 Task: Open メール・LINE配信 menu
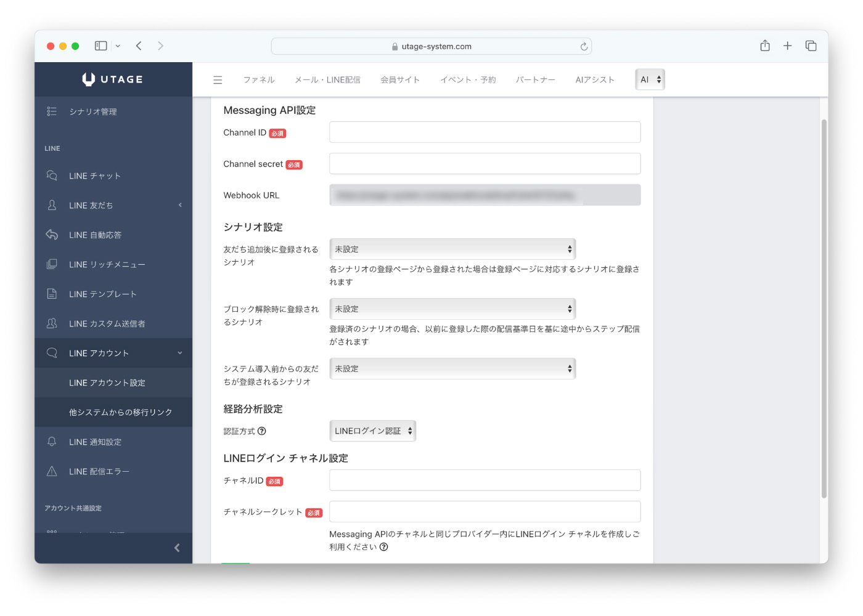pyautogui.click(x=327, y=80)
